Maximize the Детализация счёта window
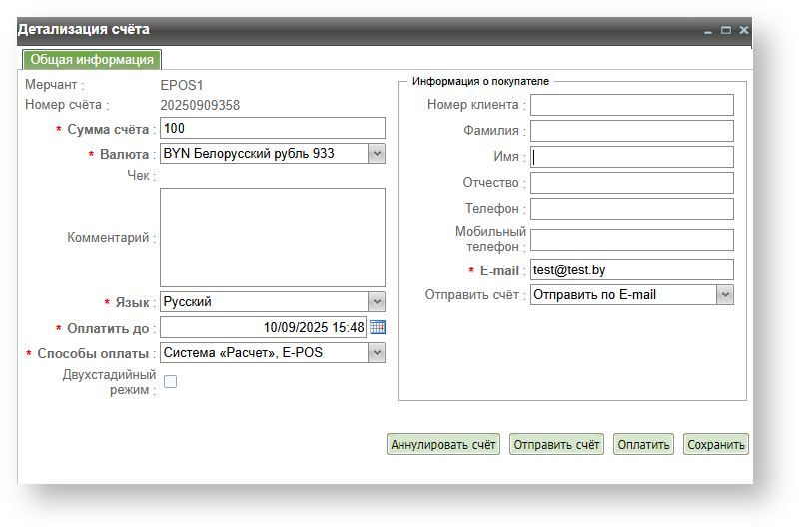The width and height of the screenshot is (801, 532). 726,31
